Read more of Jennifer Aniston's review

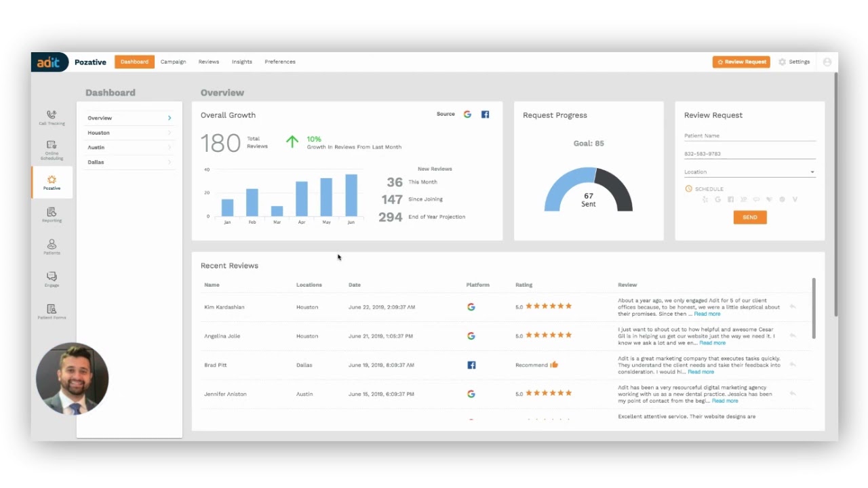click(x=725, y=401)
